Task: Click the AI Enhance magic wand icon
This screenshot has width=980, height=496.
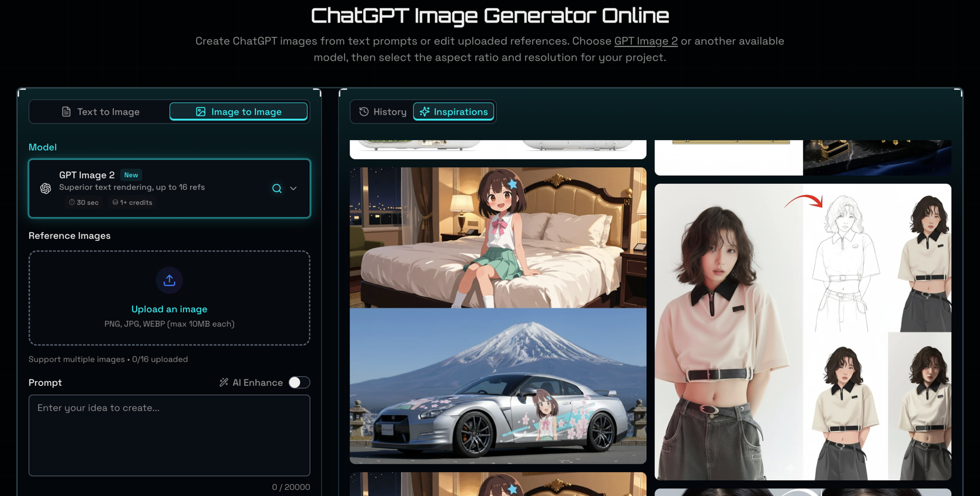Action: coord(224,383)
